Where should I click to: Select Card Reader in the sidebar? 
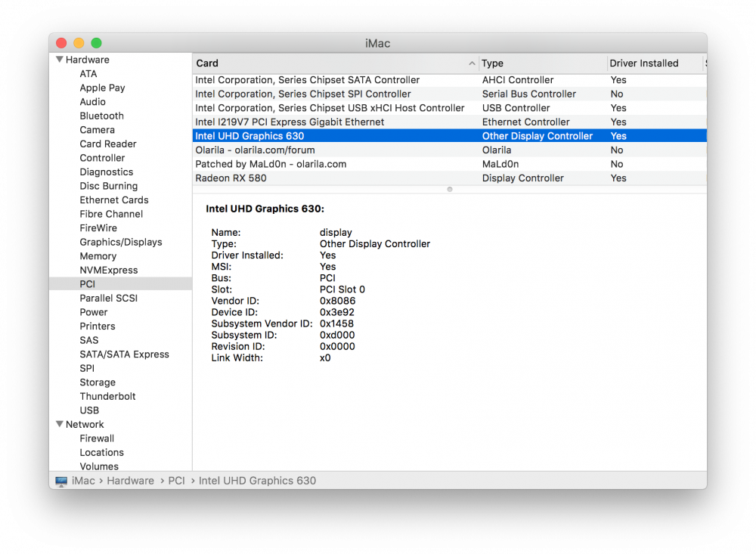108,144
